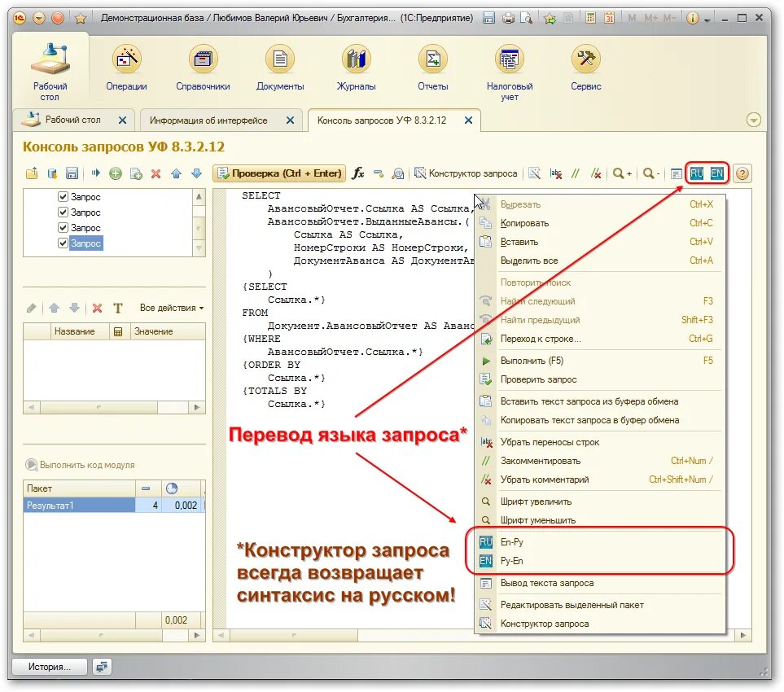Open help with the question mark icon
The height and width of the screenshot is (692, 784).
(742, 173)
